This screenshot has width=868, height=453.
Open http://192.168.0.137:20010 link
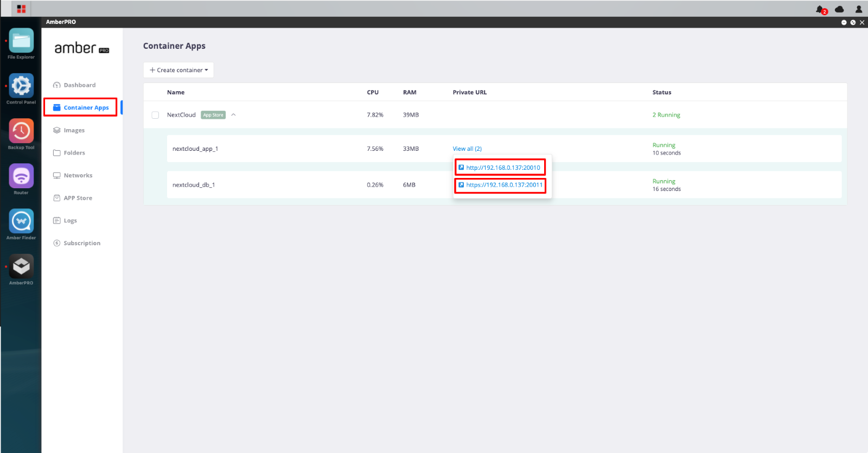(x=503, y=168)
